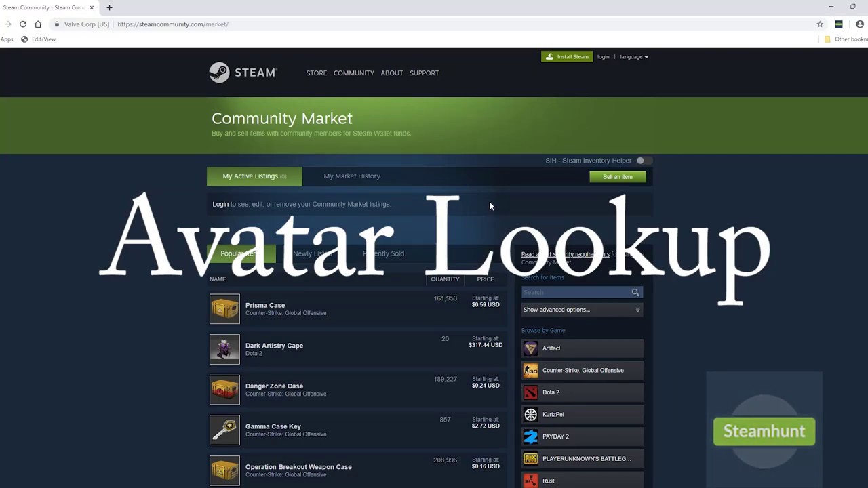Click into the market Search field

576,292
